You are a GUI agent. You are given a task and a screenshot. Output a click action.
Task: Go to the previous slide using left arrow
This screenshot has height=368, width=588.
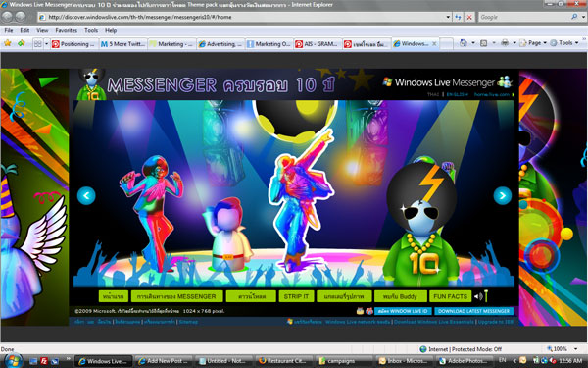86,195
